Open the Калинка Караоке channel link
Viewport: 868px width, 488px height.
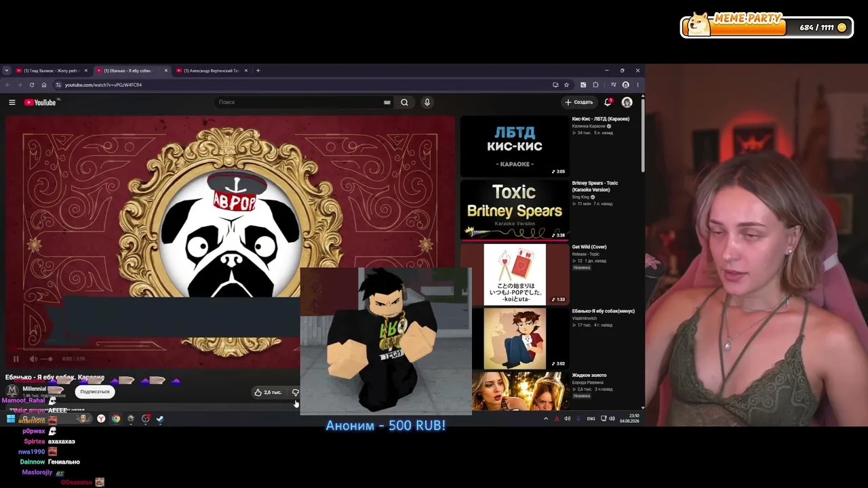(589, 126)
